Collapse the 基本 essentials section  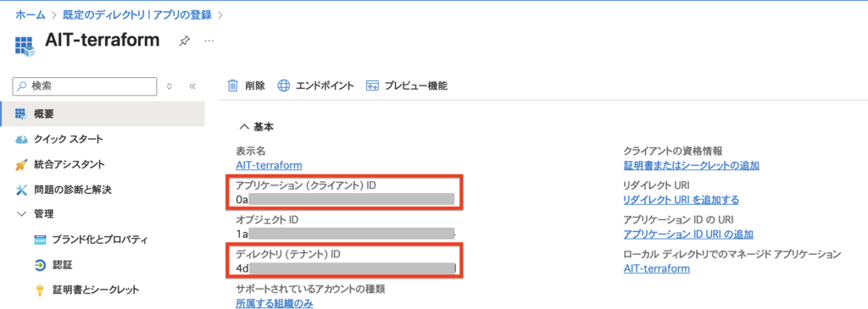243,127
